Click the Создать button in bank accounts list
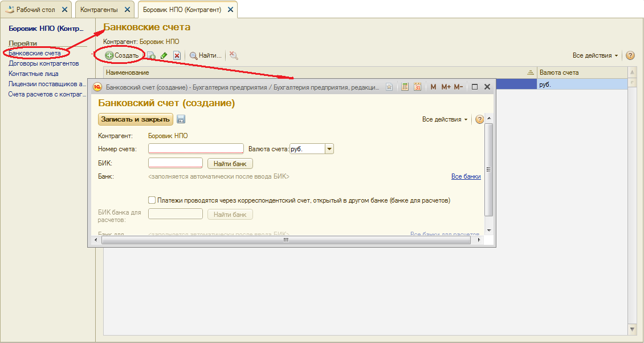This screenshot has width=644, height=343. coord(122,55)
